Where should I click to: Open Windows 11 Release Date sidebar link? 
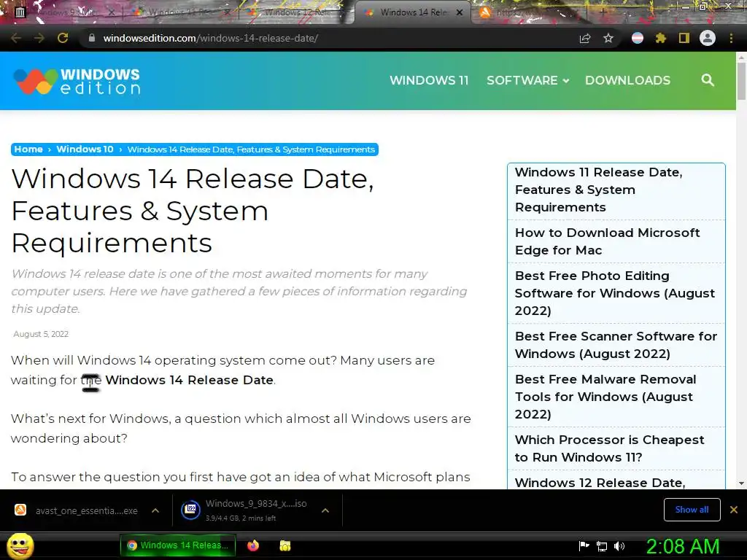[598, 190]
